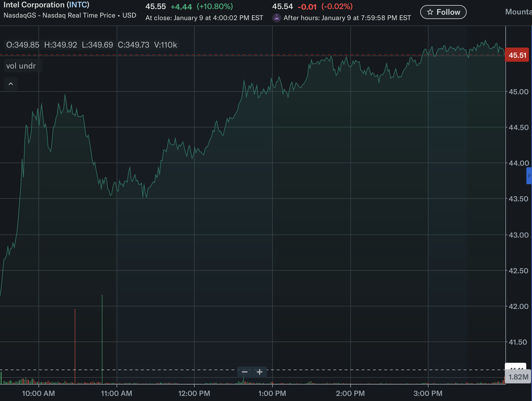The width and height of the screenshot is (532, 401).
Task: Click the O:349.85 open value readout
Action: [x=23, y=45]
